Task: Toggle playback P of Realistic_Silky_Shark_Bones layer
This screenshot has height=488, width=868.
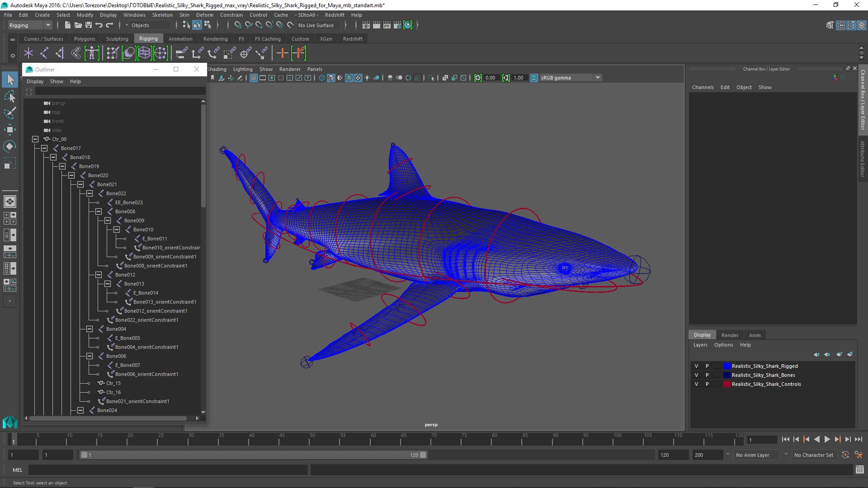Action: 707,375
